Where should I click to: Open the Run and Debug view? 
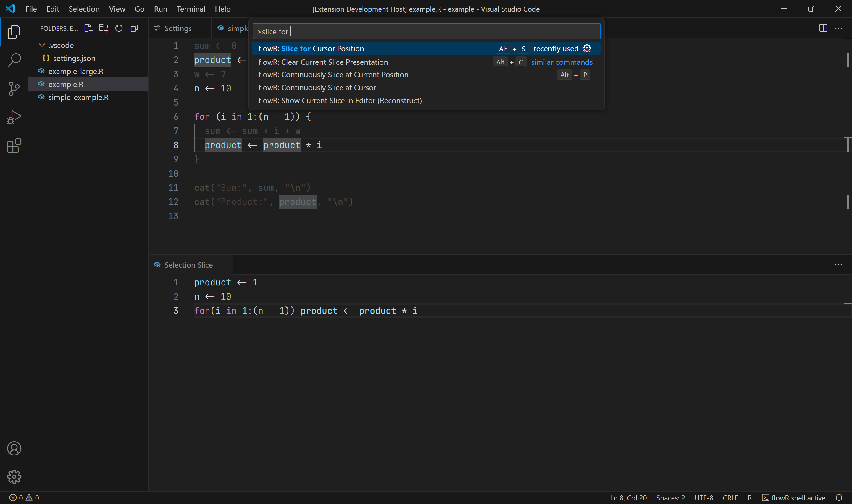[x=14, y=117]
